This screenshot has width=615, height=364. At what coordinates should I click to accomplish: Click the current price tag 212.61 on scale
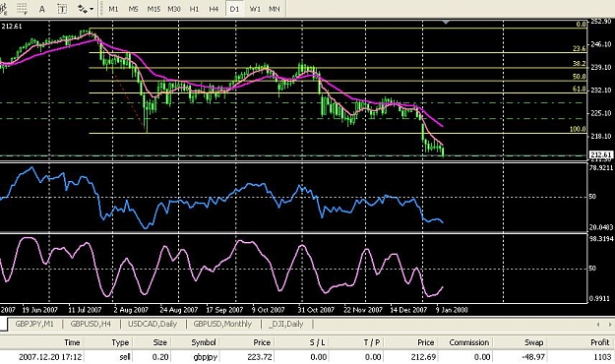(x=600, y=154)
